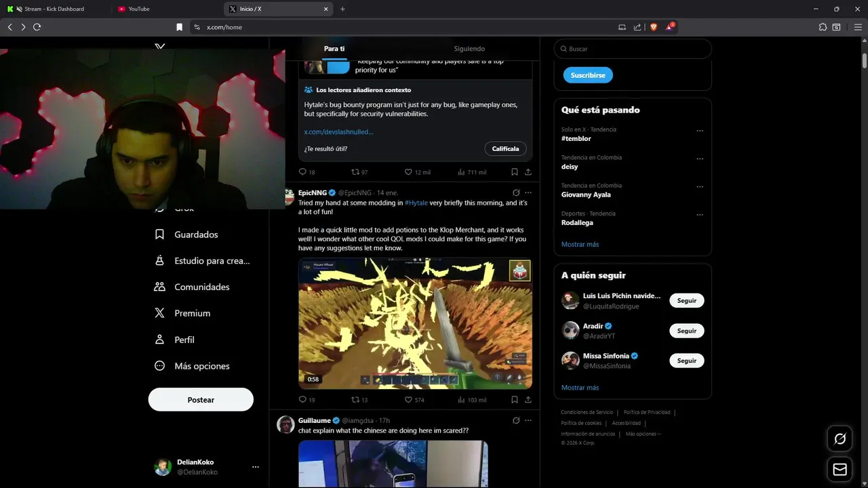Open x.com/devslashnulled link
The height and width of the screenshot is (488, 868).
click(338, 131)
